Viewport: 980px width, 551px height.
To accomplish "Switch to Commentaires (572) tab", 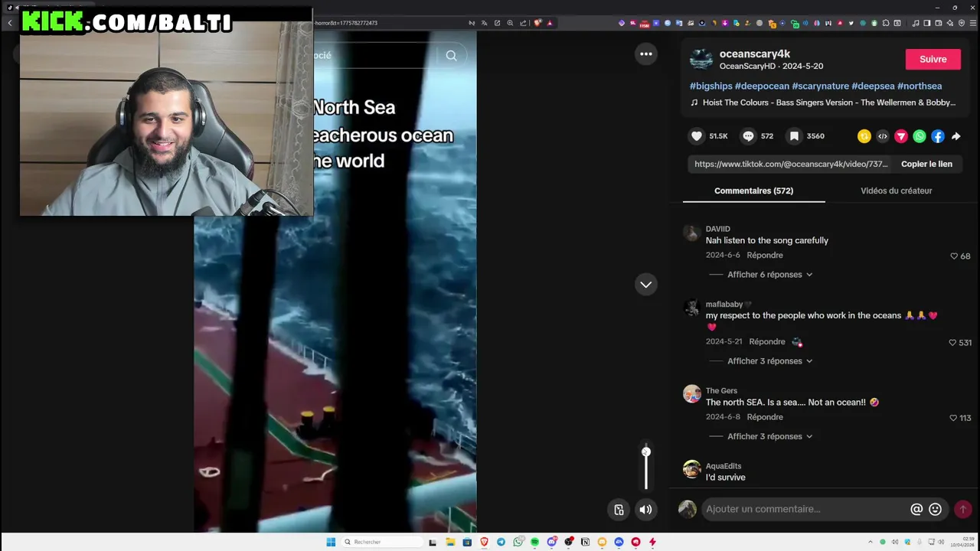I will point(753,191).
